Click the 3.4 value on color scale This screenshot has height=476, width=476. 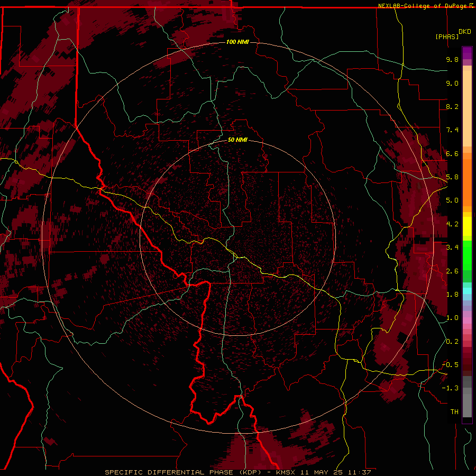tap(452, 248)
